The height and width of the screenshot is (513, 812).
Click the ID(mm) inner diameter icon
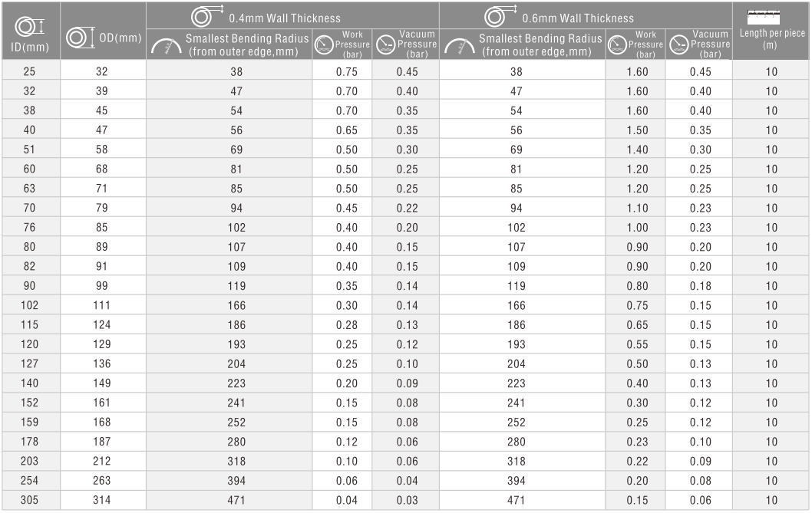[x=29, y=26]
